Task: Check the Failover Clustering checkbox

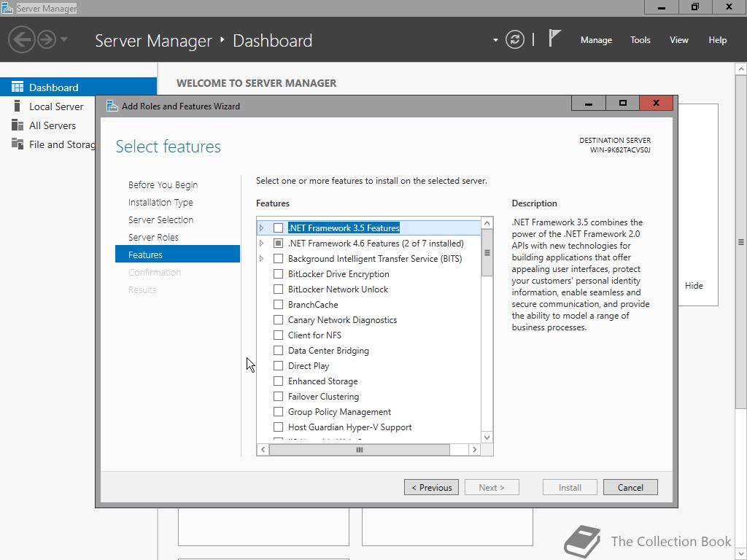Action: click(x=278, y=396)
